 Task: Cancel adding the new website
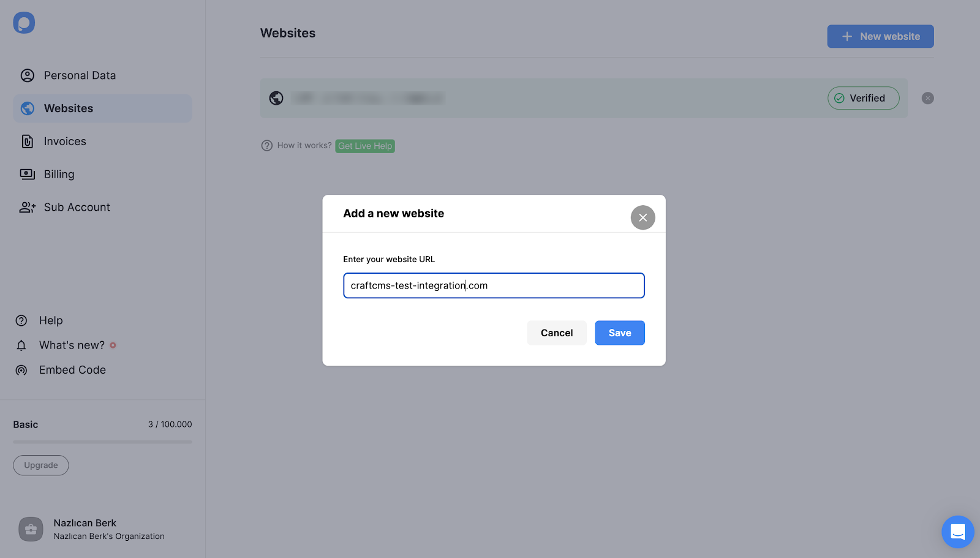point(556,333)
